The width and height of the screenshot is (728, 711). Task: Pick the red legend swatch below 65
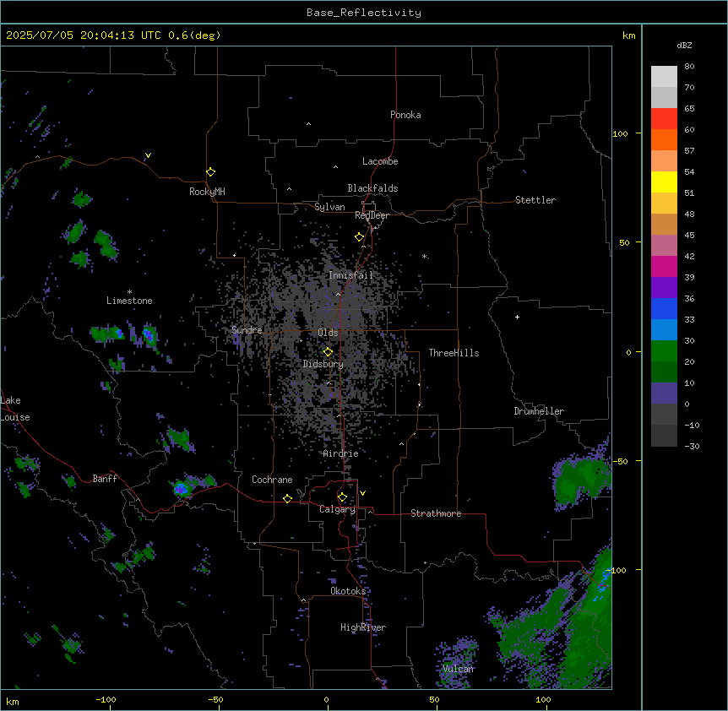click(664, 119)
